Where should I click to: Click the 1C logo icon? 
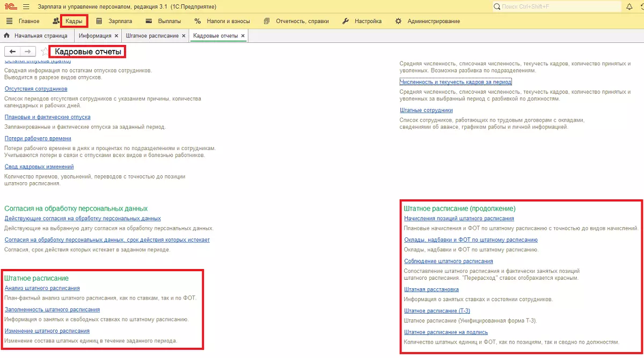pos(11,6)
